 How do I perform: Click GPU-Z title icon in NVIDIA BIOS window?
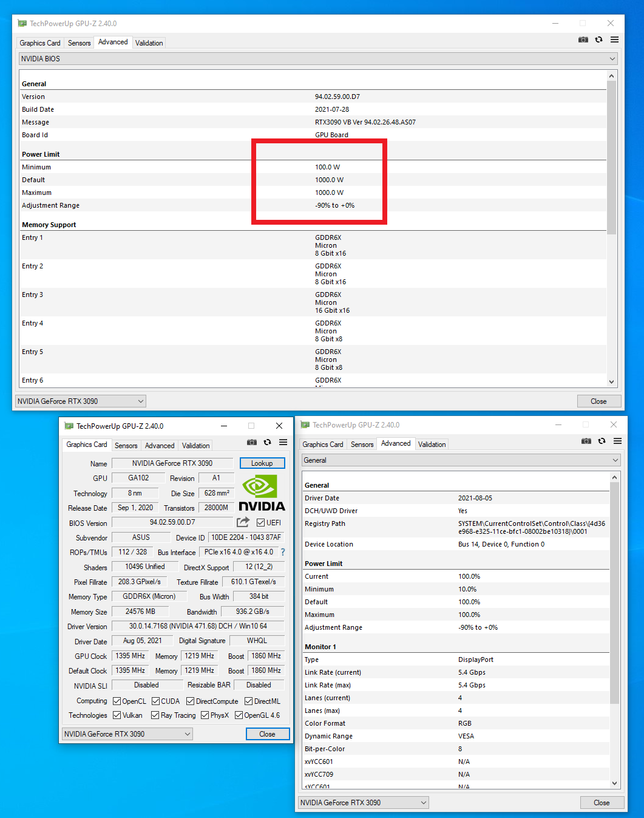(22, 24)
